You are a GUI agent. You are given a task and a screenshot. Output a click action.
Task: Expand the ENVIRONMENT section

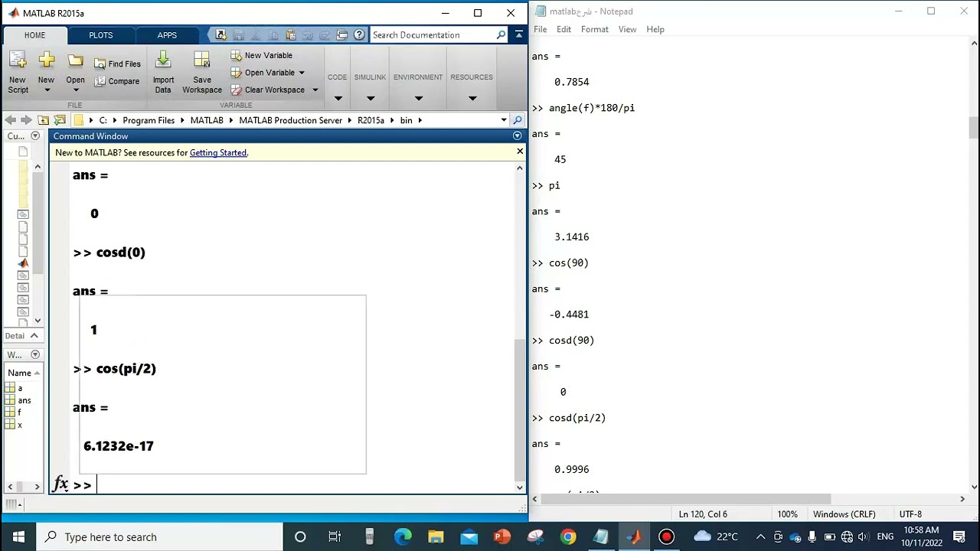[x=418, y=98]
